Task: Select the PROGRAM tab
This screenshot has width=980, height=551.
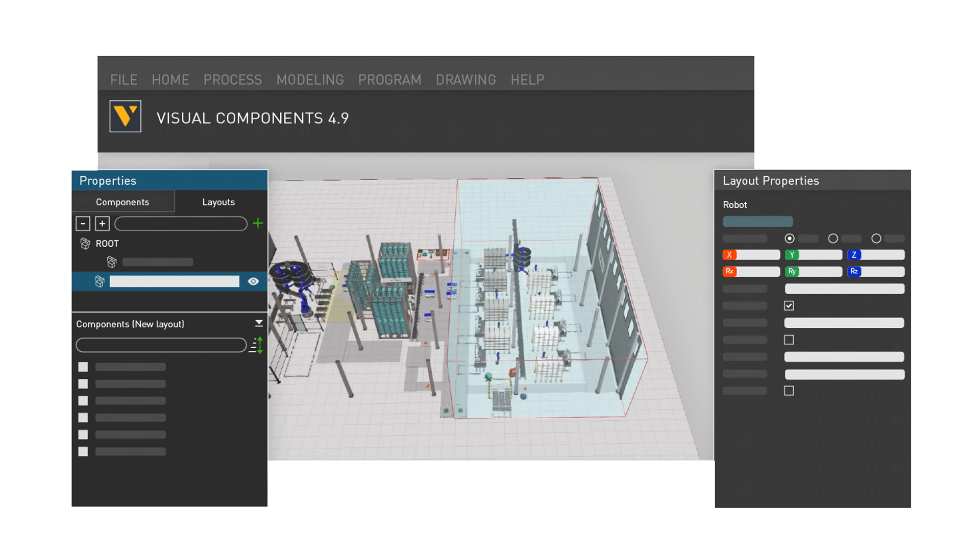Action: (389, 80)
